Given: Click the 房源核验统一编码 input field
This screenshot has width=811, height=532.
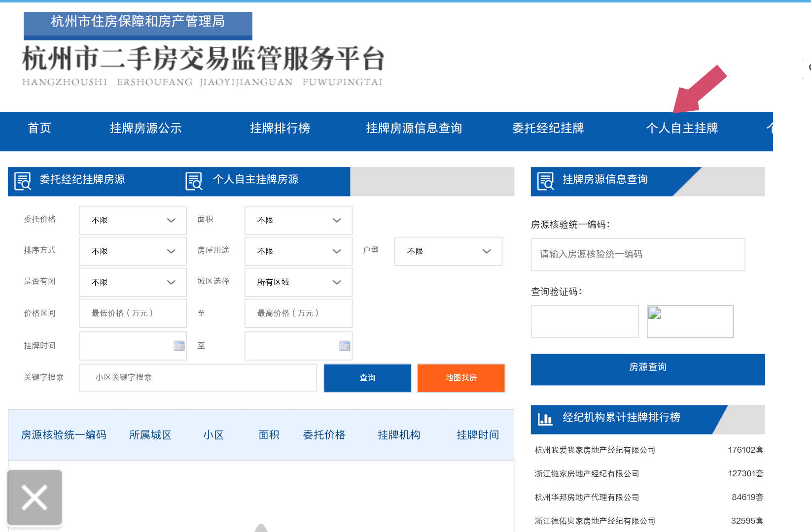Looking at the screenshot, I should pos(637,254).
